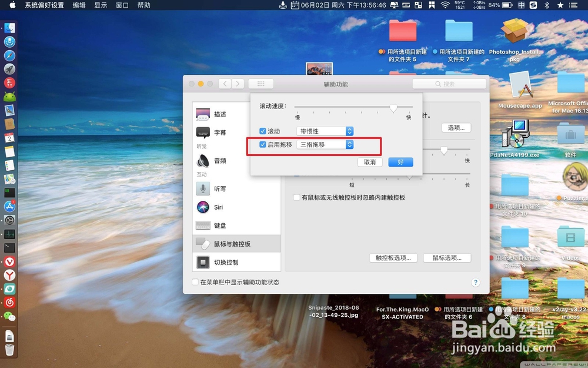
Task: Select 鼠标与触控板 in the sidebar
Action: point(228,244)
